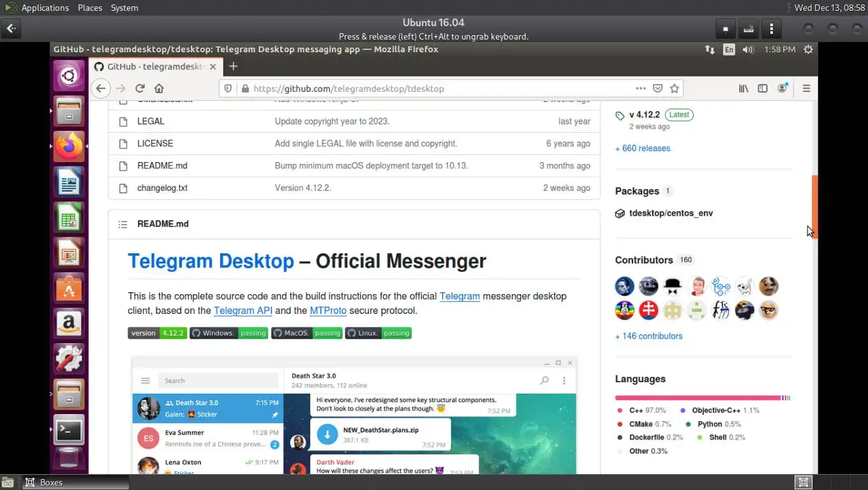Viewport: 868px width, 490px height.
Task: Save page to Pocket icon
Action: 657,89
